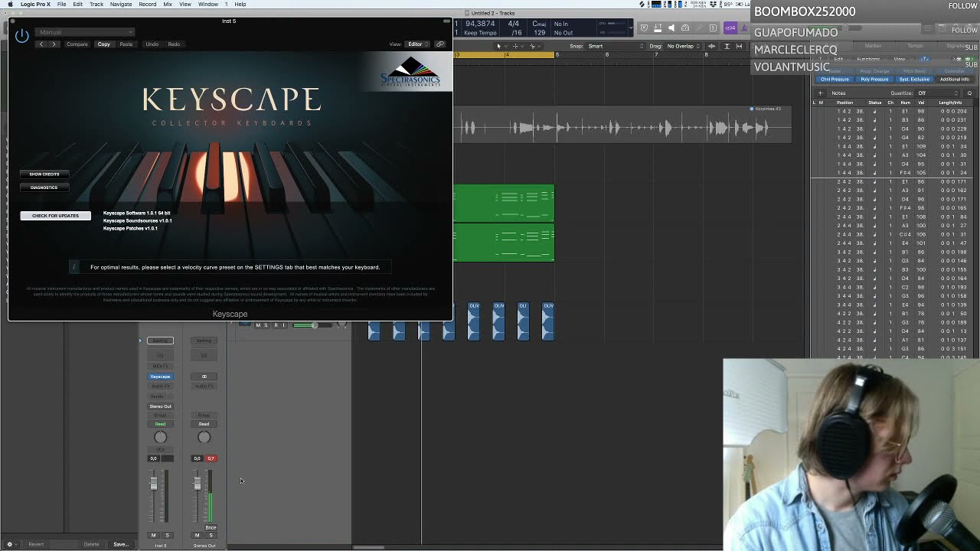Click the pan knob on Inst 5 strip
This screenshot has height=551, width=980.
(x=160, y=437)
